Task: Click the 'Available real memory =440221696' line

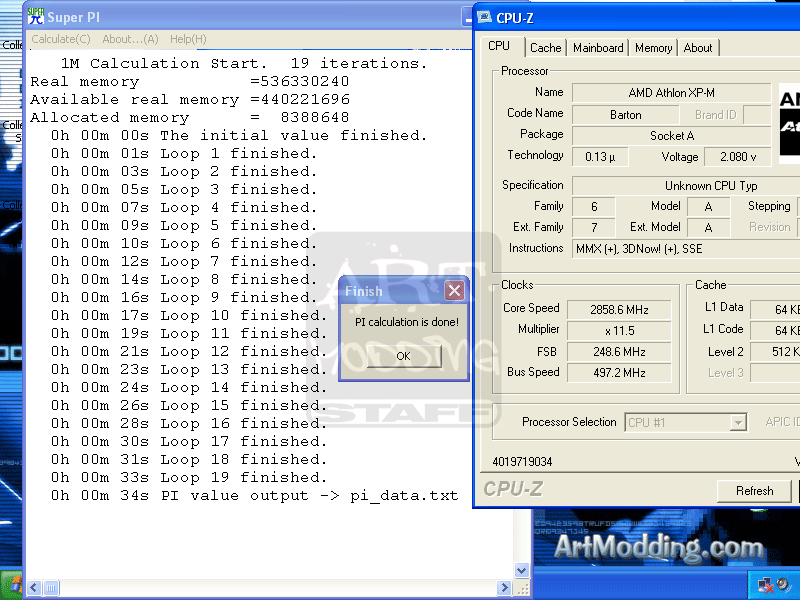Action: (x=190, y=99)
